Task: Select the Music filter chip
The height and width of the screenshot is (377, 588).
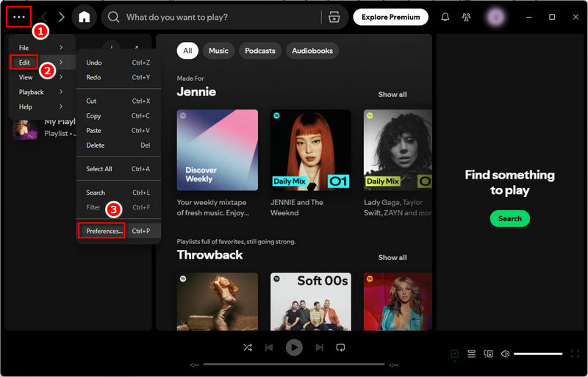Action: [x=218, y=51]
